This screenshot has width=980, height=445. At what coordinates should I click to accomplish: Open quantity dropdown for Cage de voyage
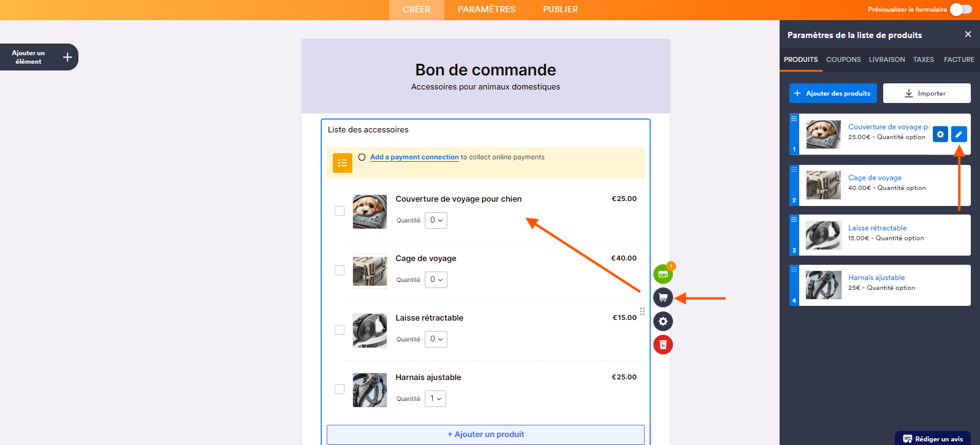click(x=436, y=280)
